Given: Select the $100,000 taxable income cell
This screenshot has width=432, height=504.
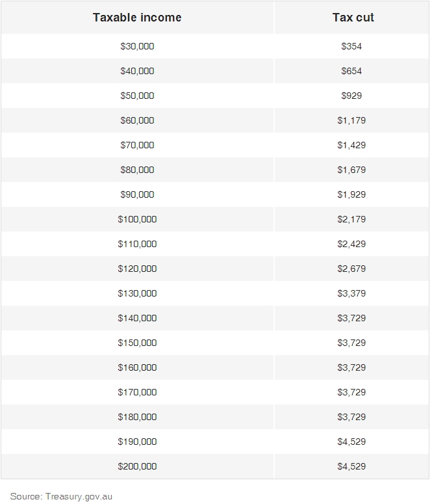Looking at the screenshot, I should [137, 219].
